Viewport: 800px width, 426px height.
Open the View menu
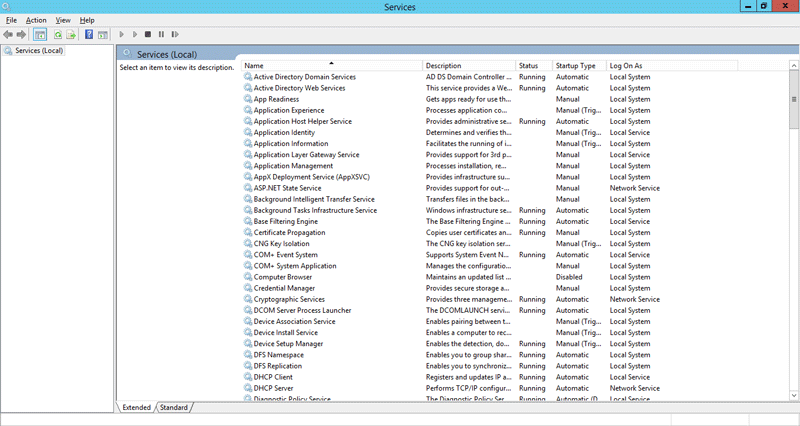pyautogui.click(x=63, y=20)
